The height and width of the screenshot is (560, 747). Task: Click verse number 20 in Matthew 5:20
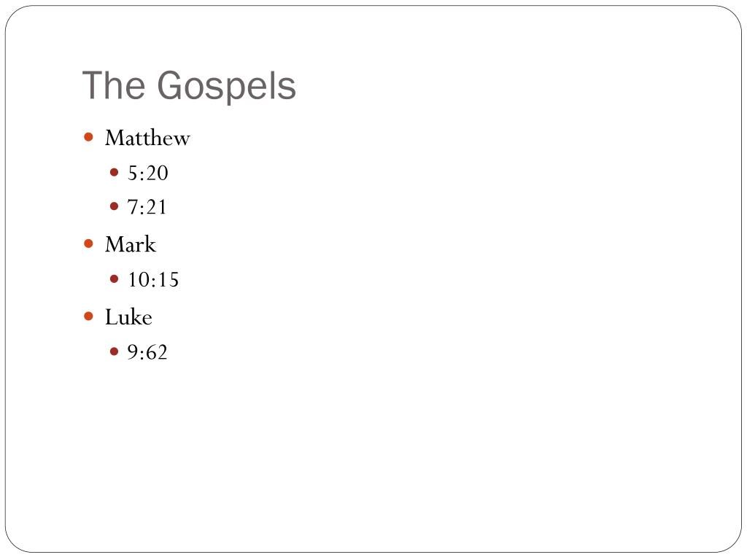pos(157,174)
